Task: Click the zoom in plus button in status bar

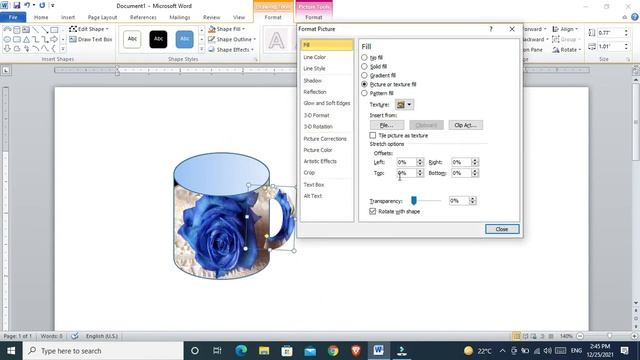Action: click(x=635, y=336)
